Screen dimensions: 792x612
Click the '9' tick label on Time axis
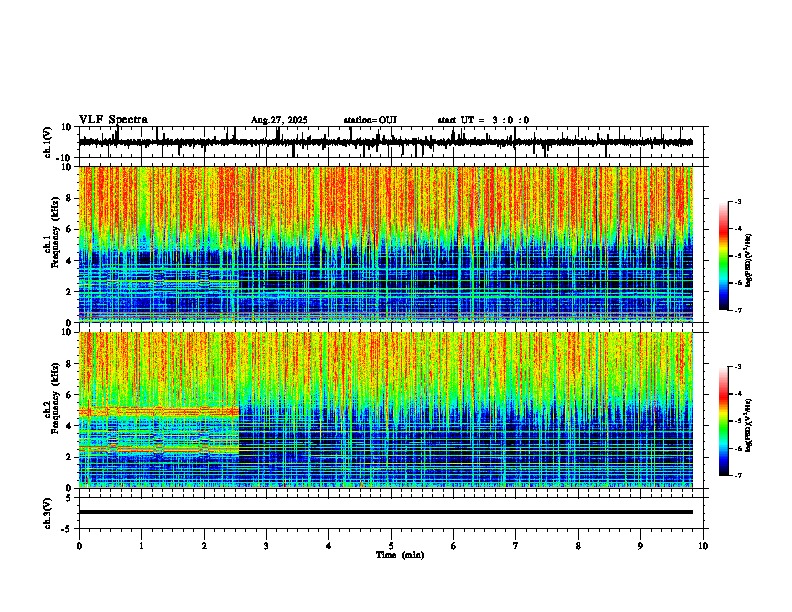pos(640,546)
